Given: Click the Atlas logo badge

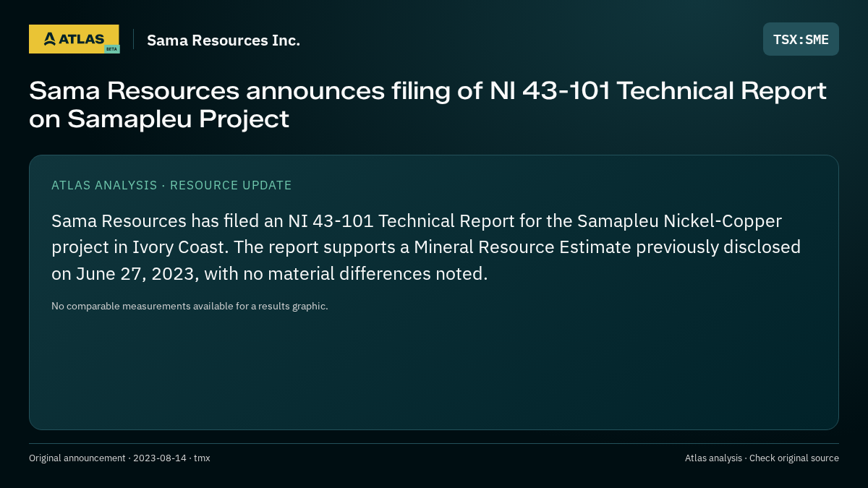Looking at the screenshot, I should click(x=74, y=39).
